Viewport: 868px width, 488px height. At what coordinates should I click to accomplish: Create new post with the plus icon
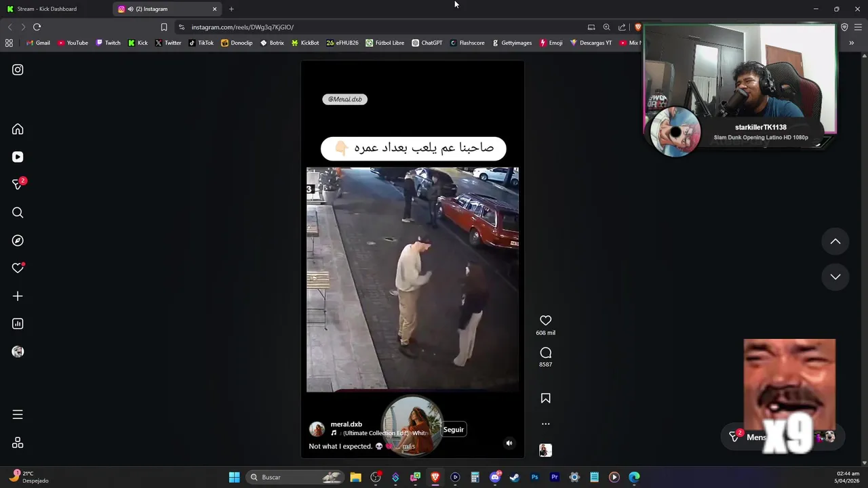tap(18, 296)
